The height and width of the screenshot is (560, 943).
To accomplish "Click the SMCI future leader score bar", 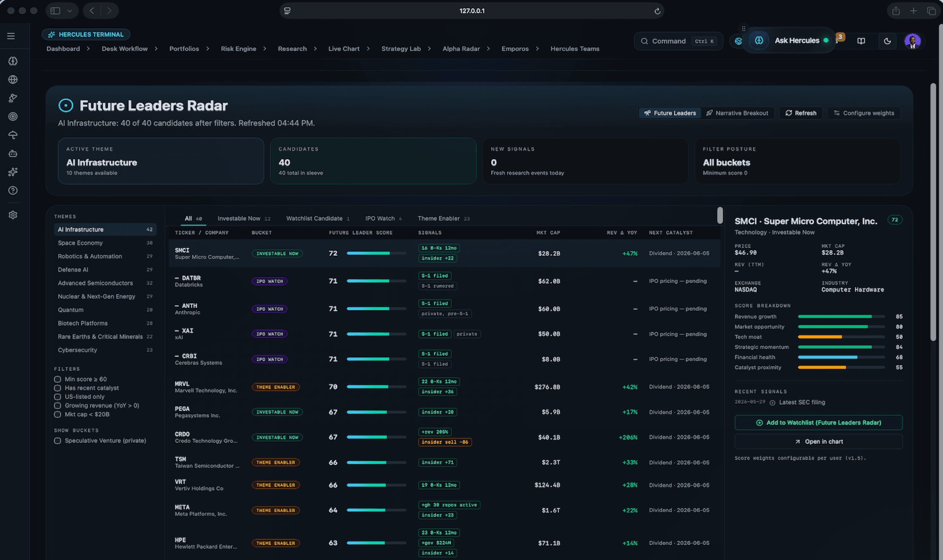I will 376,253.
